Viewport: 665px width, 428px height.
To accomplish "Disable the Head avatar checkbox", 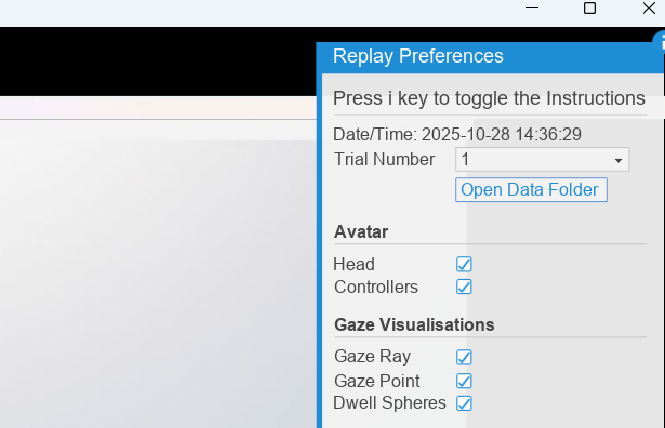I will (x=464, y=264).
